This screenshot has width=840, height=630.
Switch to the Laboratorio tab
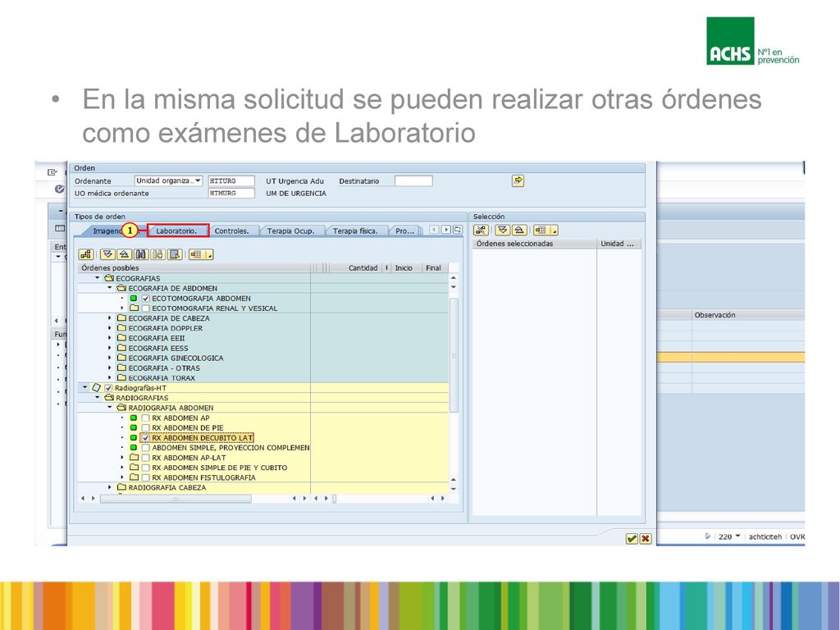pyautogui.click(x=178, y=231)
